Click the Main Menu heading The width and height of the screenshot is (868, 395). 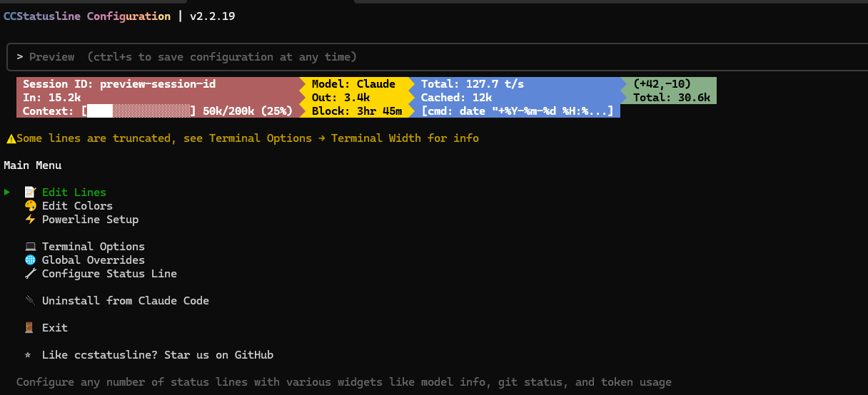tap(33, 165)
